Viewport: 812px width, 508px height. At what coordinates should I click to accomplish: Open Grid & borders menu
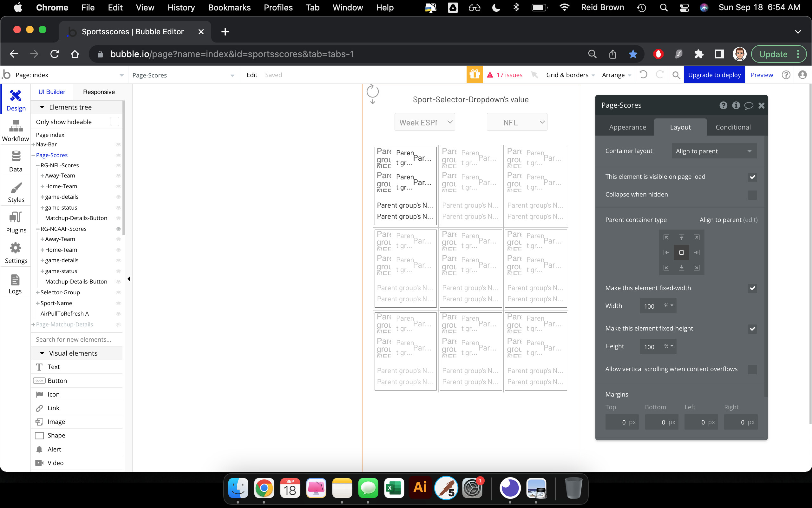coord(570,75)
